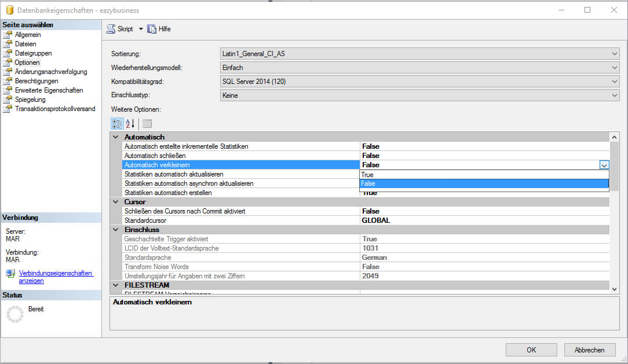Screen dimensions: 628x364
Task: Open the Spiegelung page
Action: (x=30, y=100)
